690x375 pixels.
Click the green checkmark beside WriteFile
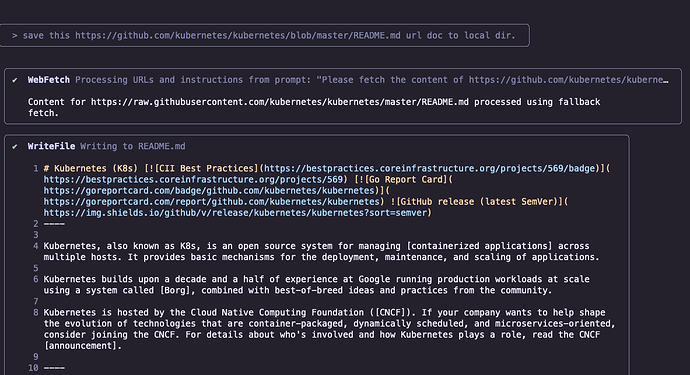15,147
